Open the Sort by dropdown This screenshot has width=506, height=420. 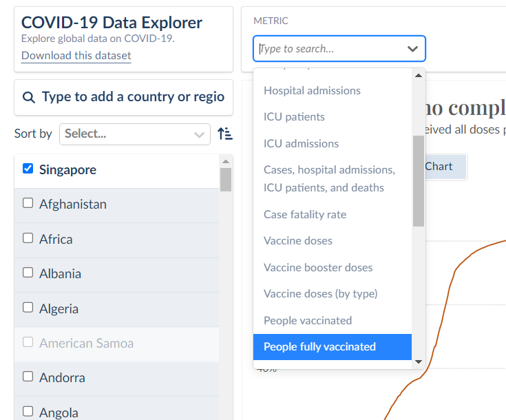134,134
